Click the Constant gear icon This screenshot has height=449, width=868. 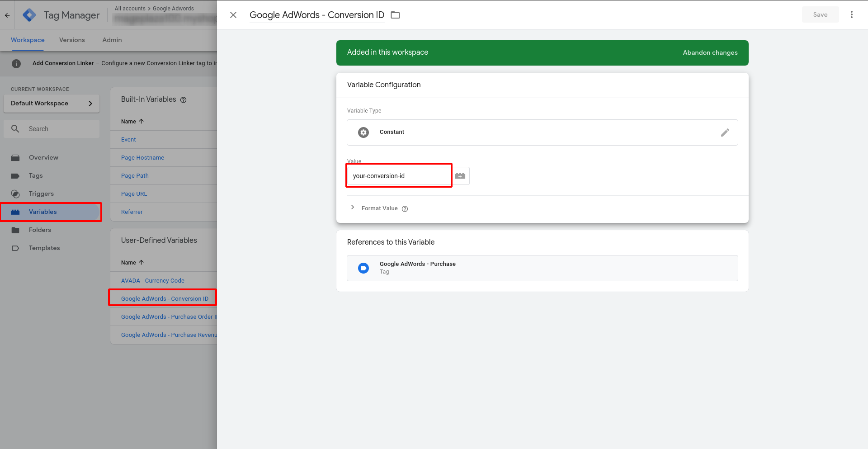pos(363,132)
